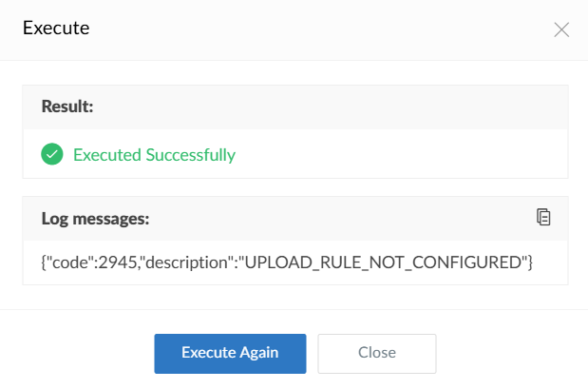The height and width of the screenshot is (389, 588).
Task: Close the Execute dialog using the X icon
Action: pos(561,29)
